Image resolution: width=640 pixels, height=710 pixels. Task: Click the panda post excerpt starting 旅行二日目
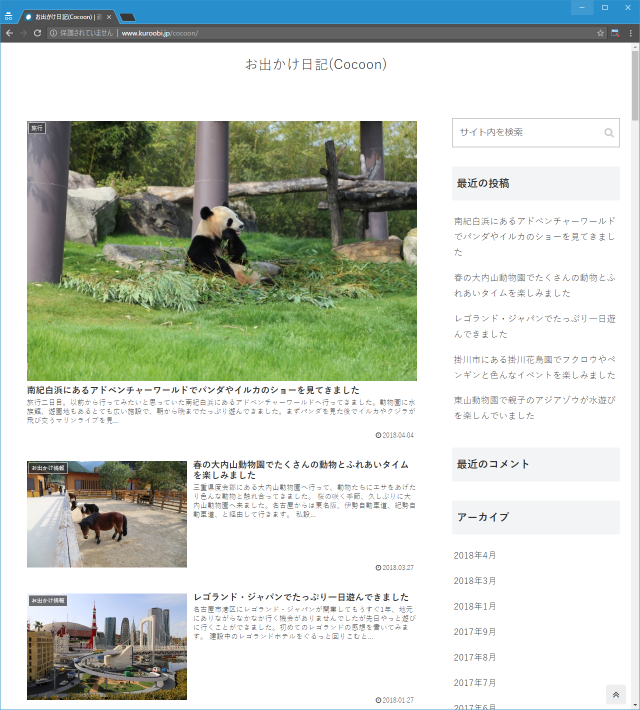tap(221, 411)
